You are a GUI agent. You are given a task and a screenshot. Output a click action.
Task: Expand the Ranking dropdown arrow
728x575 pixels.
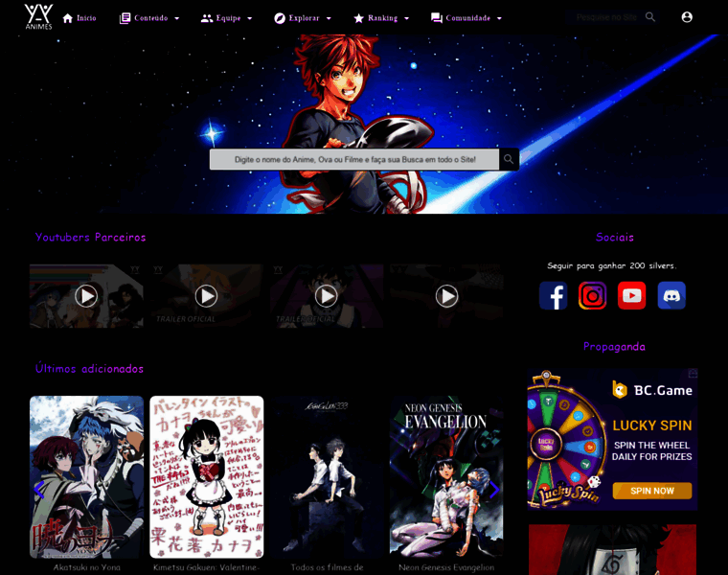point(407,18)
